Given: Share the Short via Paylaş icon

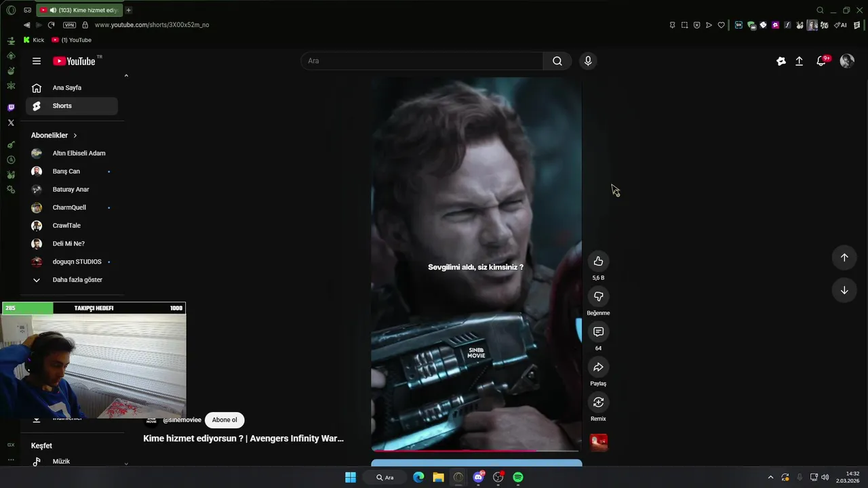Looking at the screenshot, I should tap(598, 367).
